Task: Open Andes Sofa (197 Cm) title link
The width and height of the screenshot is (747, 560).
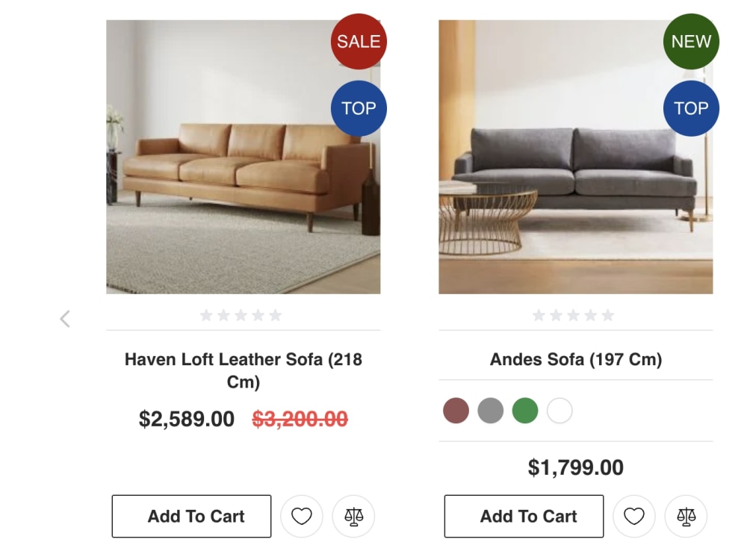Action: 576,359
